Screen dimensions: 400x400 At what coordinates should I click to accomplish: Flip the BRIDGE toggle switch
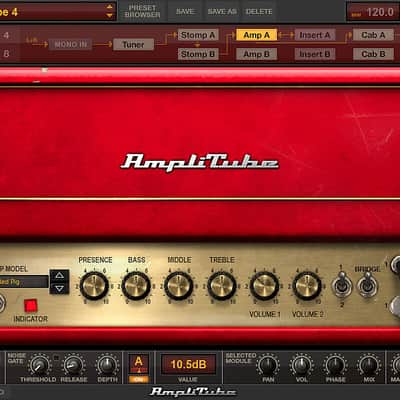tap(367, 286)
